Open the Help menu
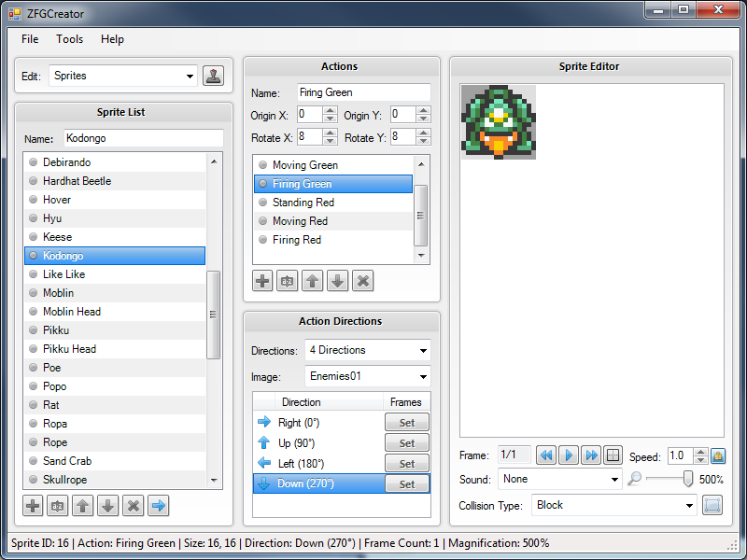 coord(112,39)
